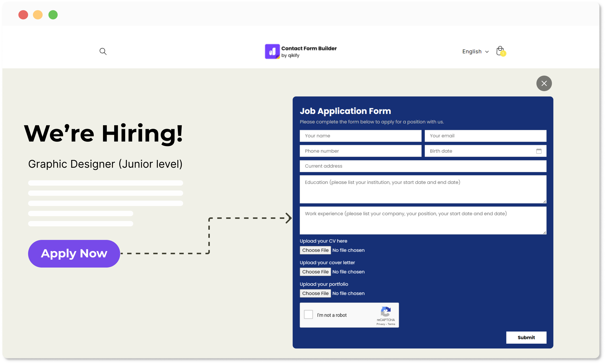Click the English language menu item
The width and height of the screenshot is (605, 364).
[474, 51]
